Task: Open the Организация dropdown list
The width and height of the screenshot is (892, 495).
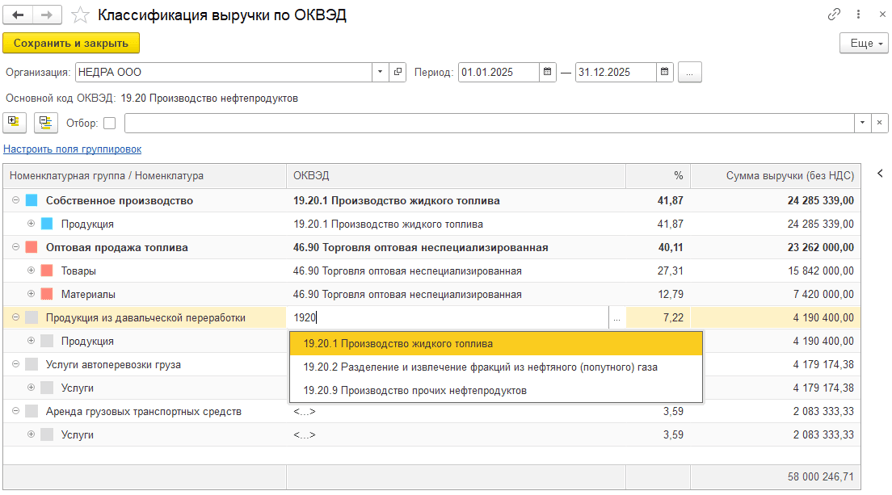Action: 380,72
